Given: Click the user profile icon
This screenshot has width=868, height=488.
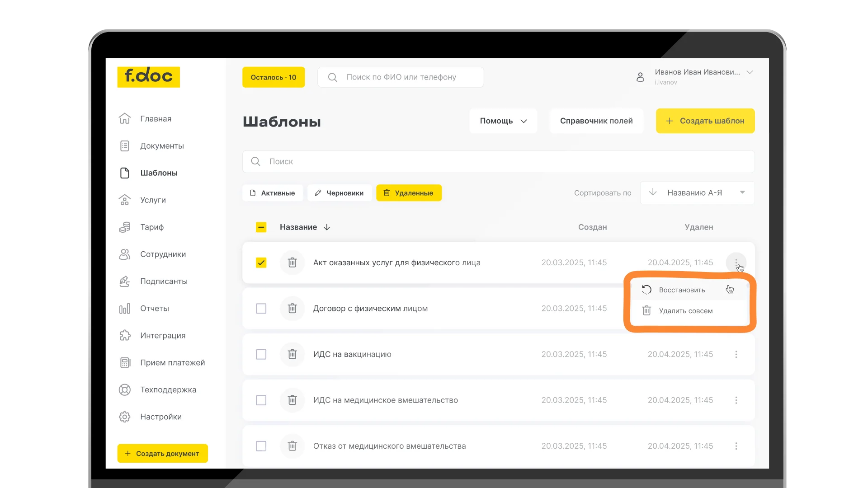Looking at the screenshot, I should 640,77.
